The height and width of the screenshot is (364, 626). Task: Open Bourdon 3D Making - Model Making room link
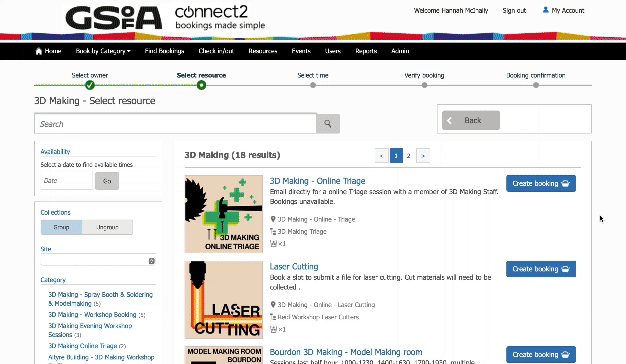point(346,352)
